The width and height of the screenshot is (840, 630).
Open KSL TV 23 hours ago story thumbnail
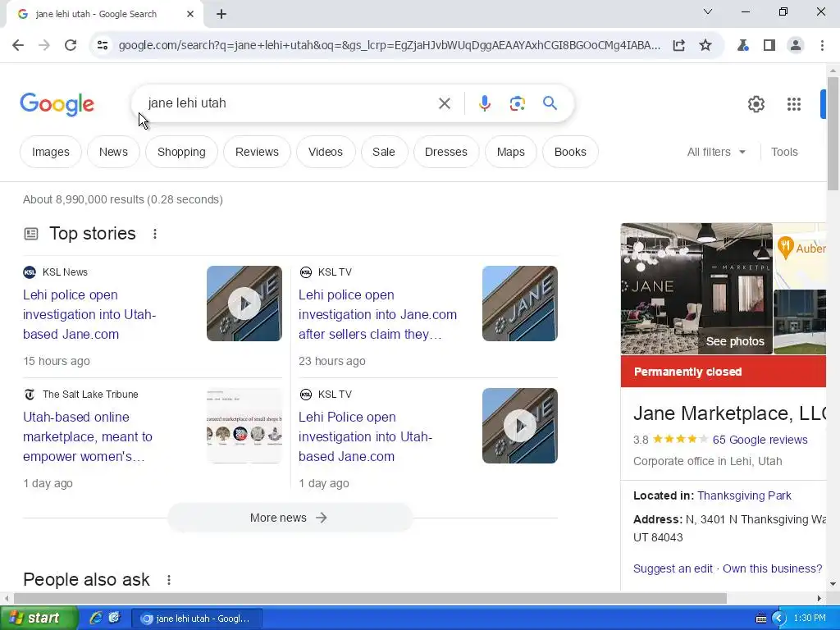pyautogui.click(x=519, y=304)
